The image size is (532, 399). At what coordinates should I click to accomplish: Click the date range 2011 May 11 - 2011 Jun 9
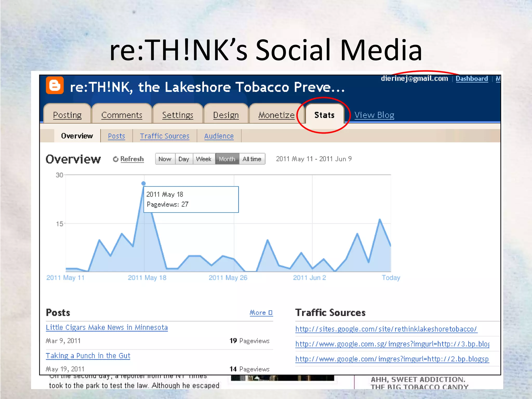point(314,159)
